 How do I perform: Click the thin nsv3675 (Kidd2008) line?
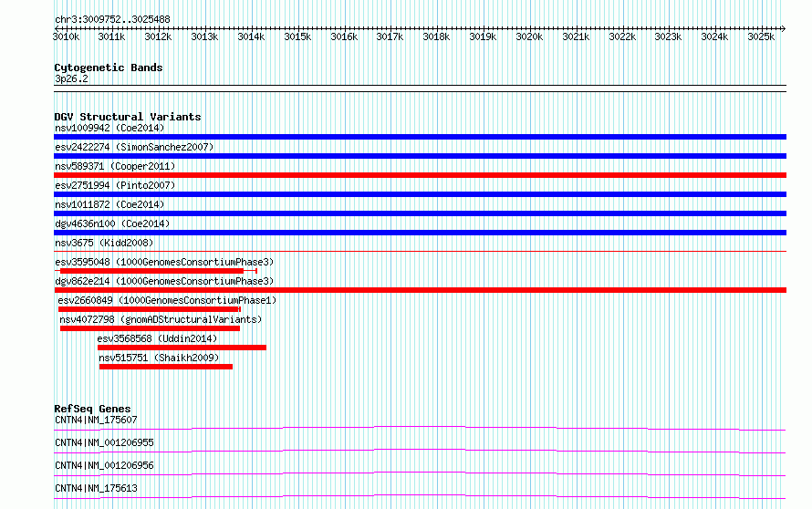tap(420, 252)
